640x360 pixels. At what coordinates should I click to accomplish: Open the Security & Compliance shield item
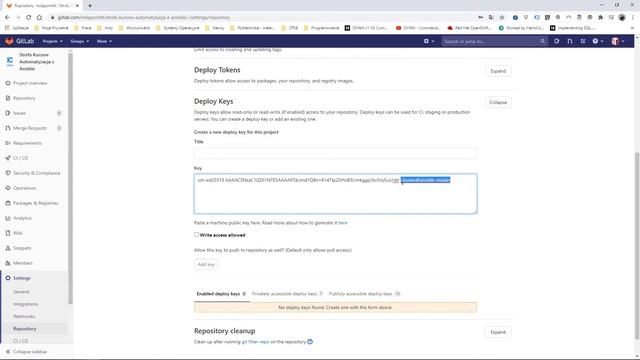coord(34,173)
